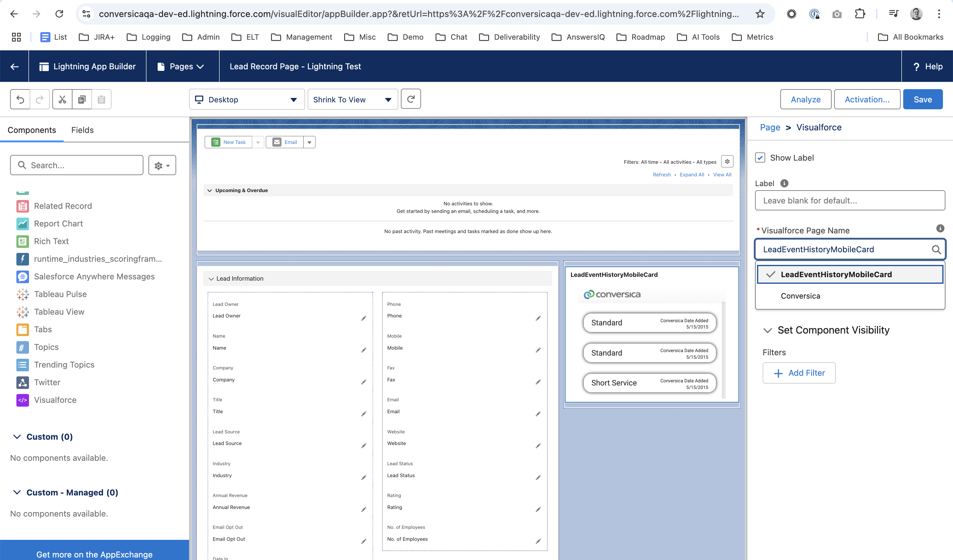Click the Add Filter button
The height and width of the screenshot is (560, 953).
click(799, 373)
